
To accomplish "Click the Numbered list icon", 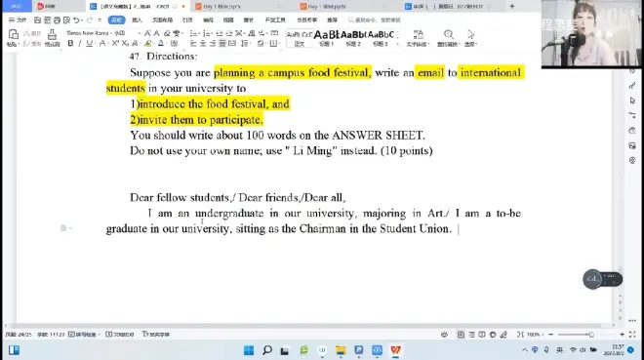I will (207, 33).
